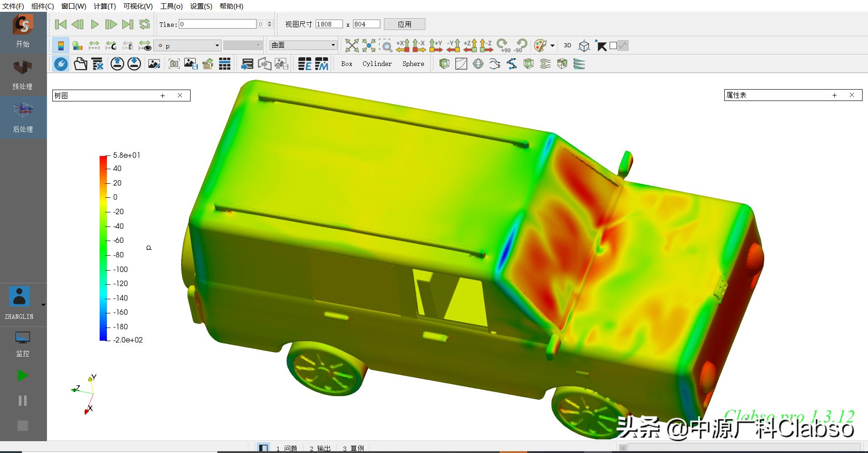Open the table grid view icon
Screen dimensions: 868x453
225,64
